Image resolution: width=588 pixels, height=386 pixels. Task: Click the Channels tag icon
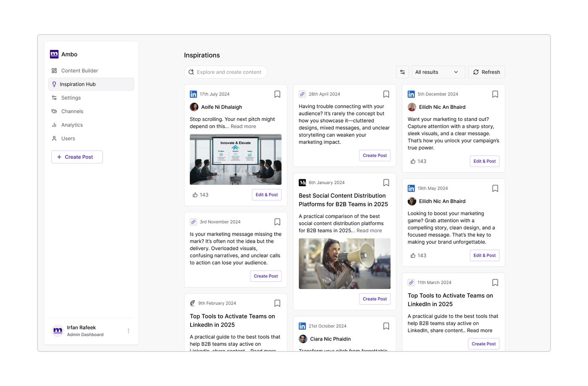coord(54,111)
